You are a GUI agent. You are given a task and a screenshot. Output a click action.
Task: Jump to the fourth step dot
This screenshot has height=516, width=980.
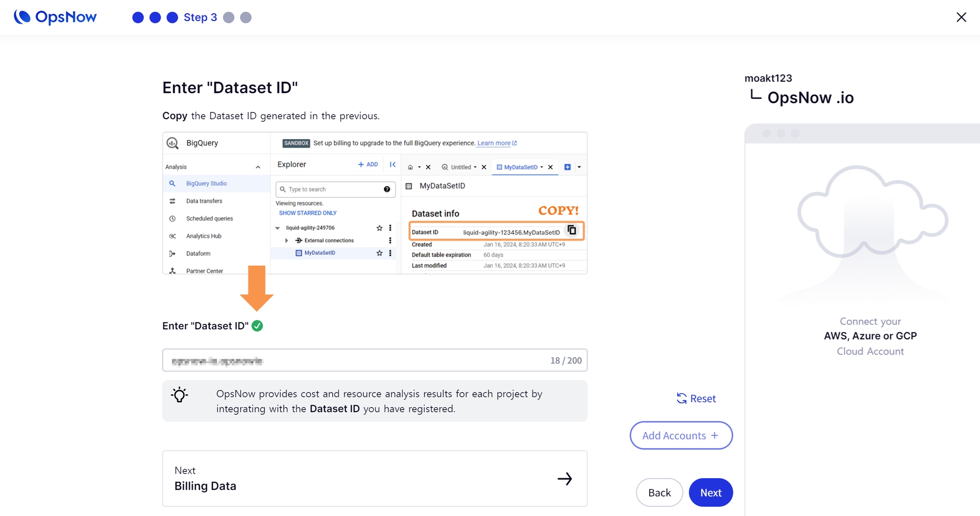pos(229,18)
